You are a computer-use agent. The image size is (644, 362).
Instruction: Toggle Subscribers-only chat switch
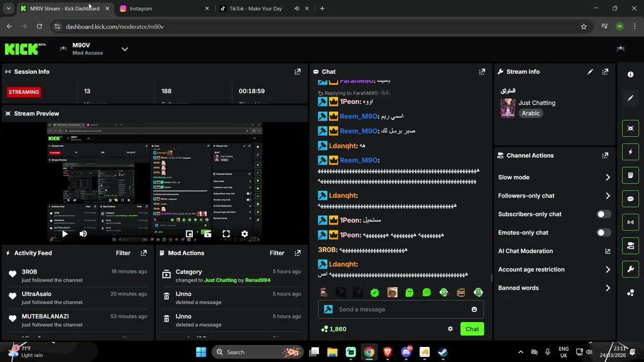point(604,214)
